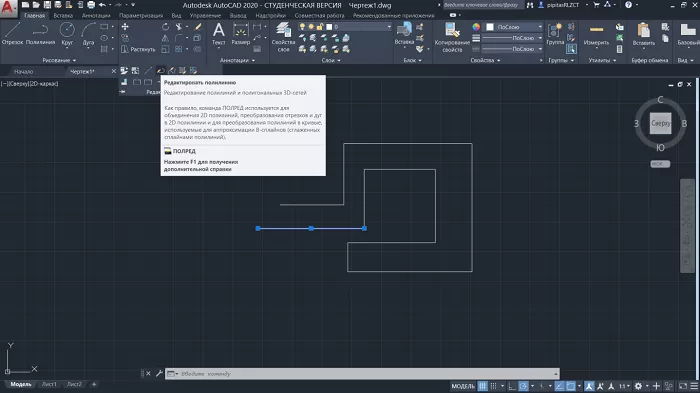Click the Вставить paste icon

tap(643, 34)
